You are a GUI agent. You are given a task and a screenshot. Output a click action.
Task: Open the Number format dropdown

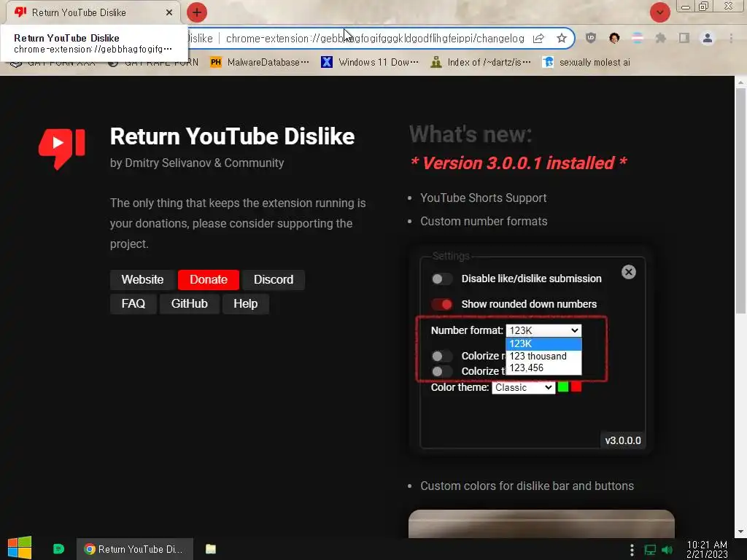point(543,330)
